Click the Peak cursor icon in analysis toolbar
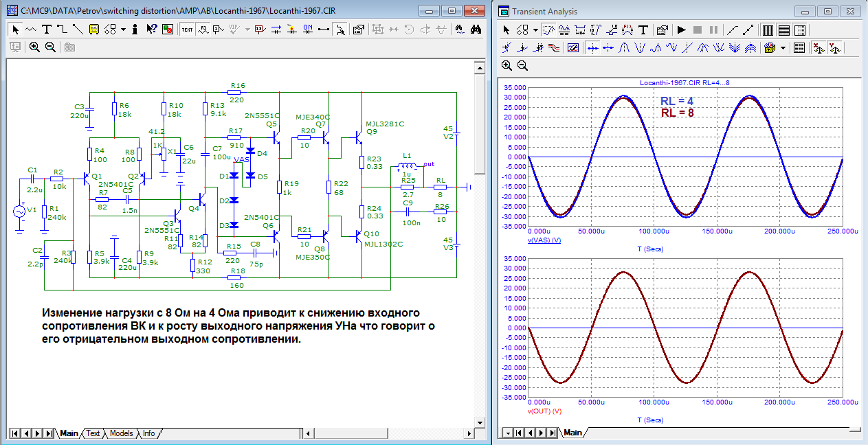This screenshot has width=868, height=445. pyautogui.click(x=625, y=48)
